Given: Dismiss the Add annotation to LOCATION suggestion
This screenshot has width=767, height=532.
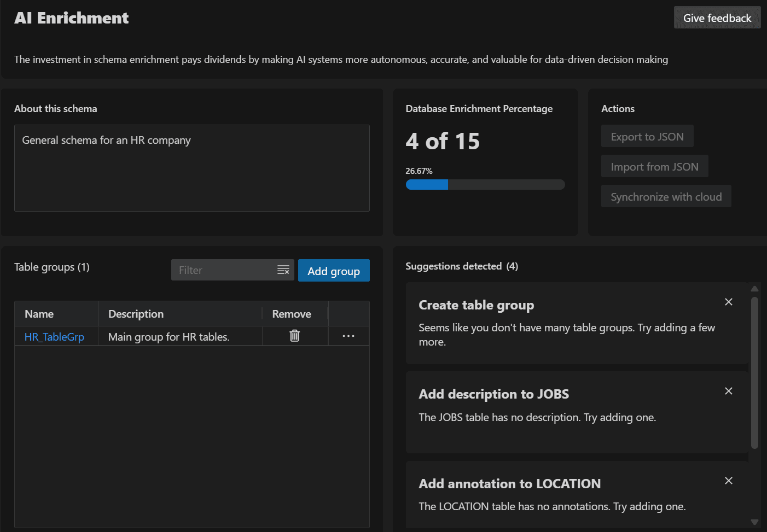Looking at the screenshot, I should click(728, 480).
